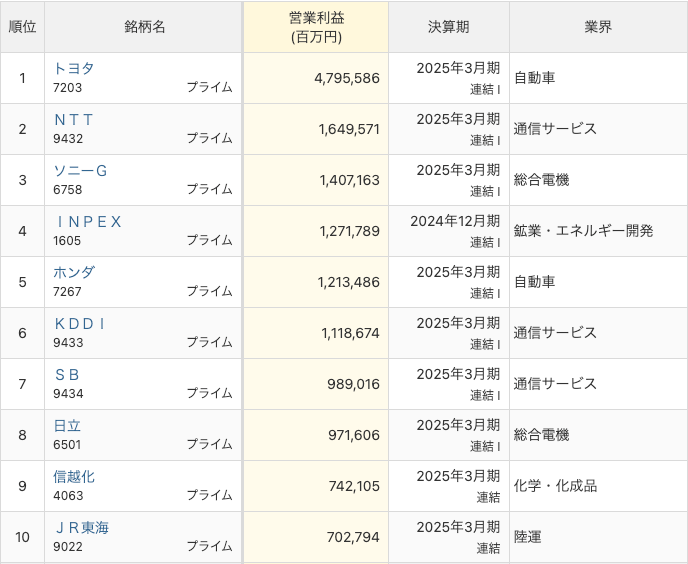
Task: Click プライム label in トヨタ row
Action: pyautogui.click(x=209, y=87)
